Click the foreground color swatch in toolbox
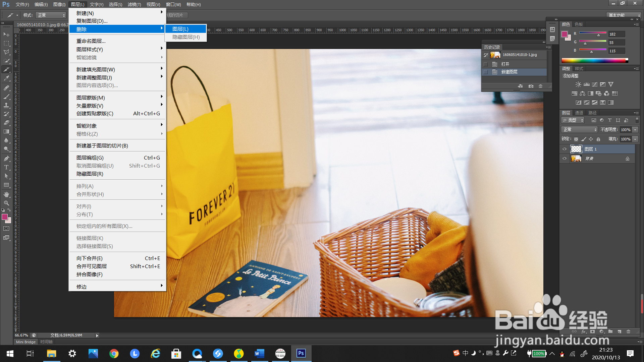The height and width of the screenshot is (362, 644). 5,217
